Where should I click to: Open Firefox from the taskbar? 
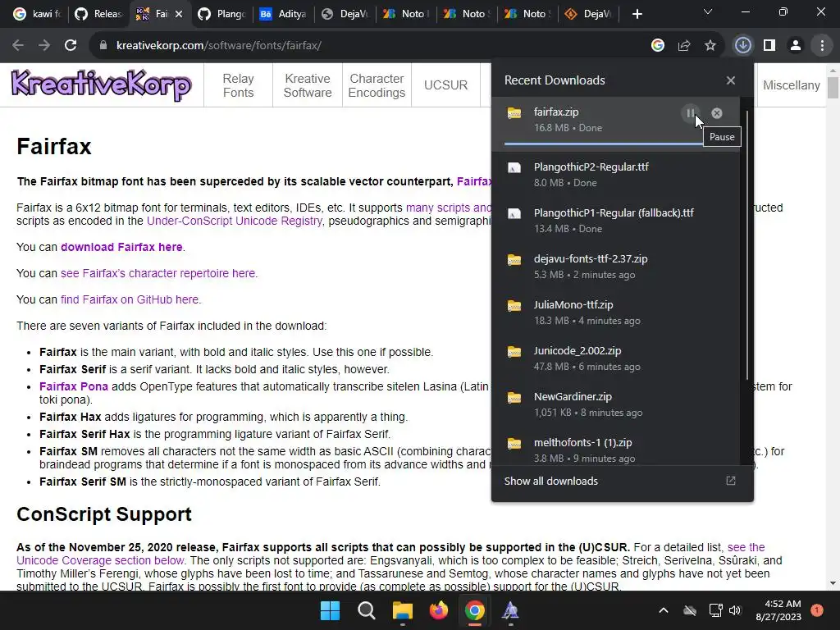[x=439, y=610]
